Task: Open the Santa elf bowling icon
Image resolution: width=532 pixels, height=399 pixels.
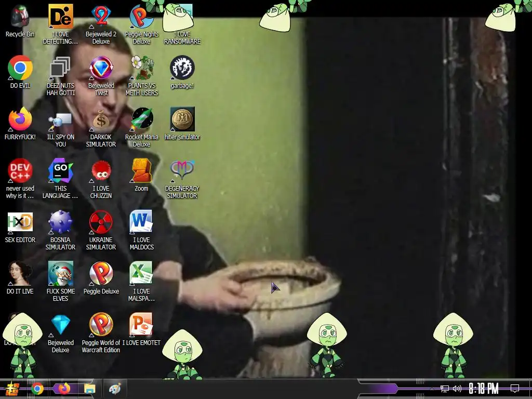Action: pos(61,273)
